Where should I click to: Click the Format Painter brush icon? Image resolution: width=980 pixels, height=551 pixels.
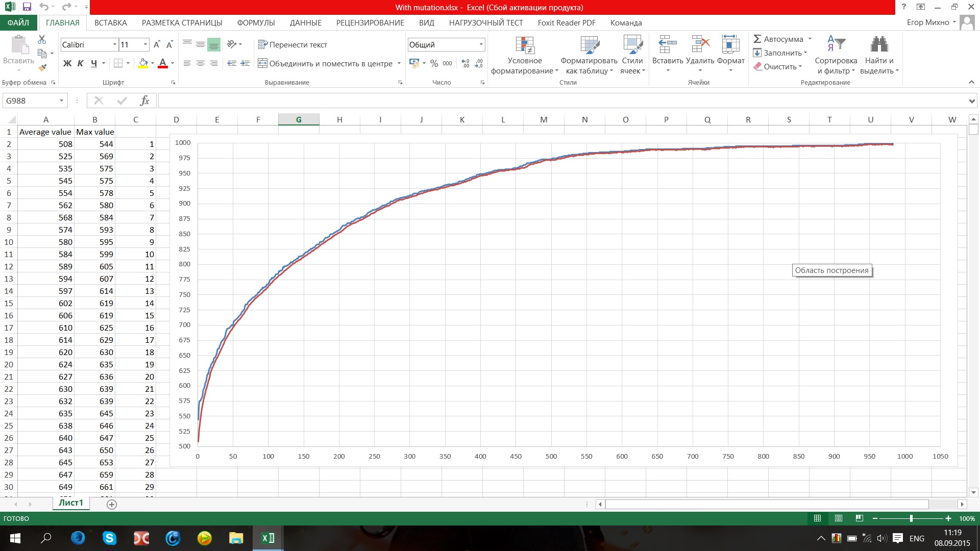pyautogui.click(x=42, y=67)
